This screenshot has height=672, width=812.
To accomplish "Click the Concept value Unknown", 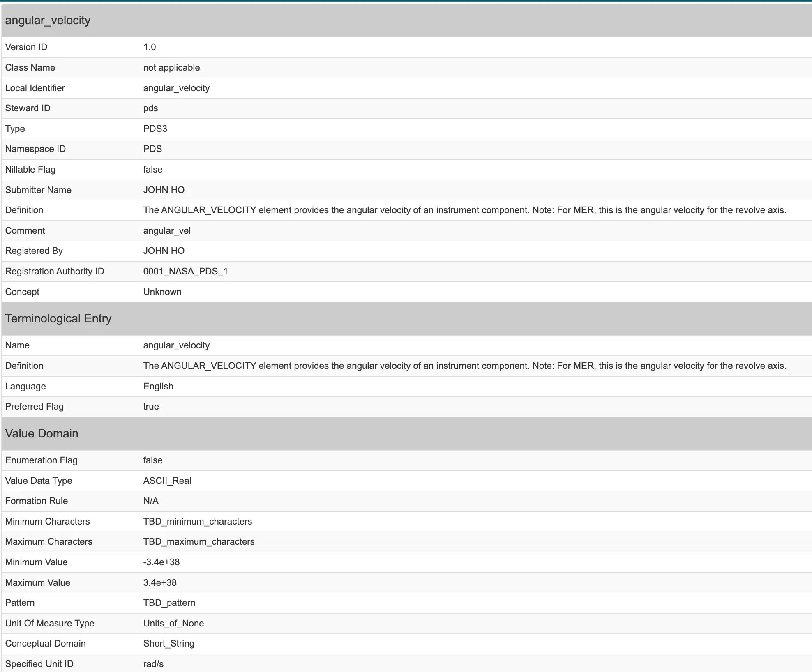I will pyautogui.click(x=162, y=292).
